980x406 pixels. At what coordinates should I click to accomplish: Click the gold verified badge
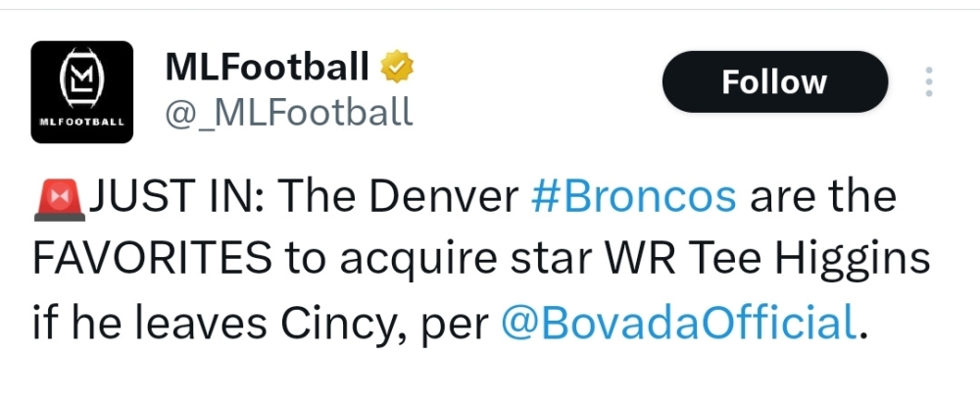(x=397, y=67)
